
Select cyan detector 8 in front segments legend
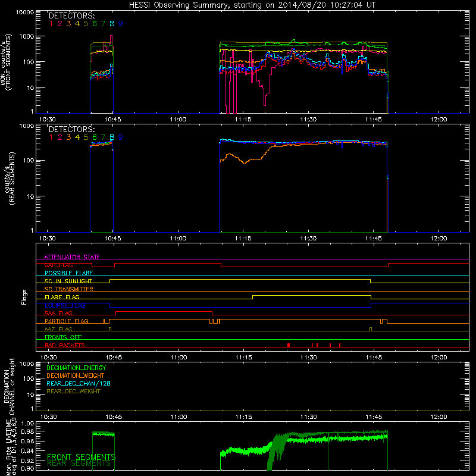click(x=112, y=24)
